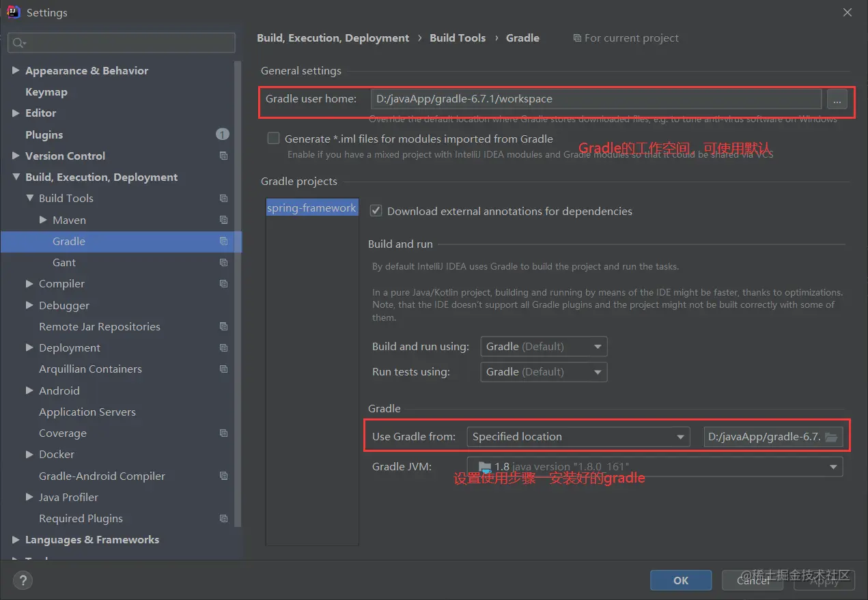Click the folder browse icon in Gradle location field

click(831, 437)
